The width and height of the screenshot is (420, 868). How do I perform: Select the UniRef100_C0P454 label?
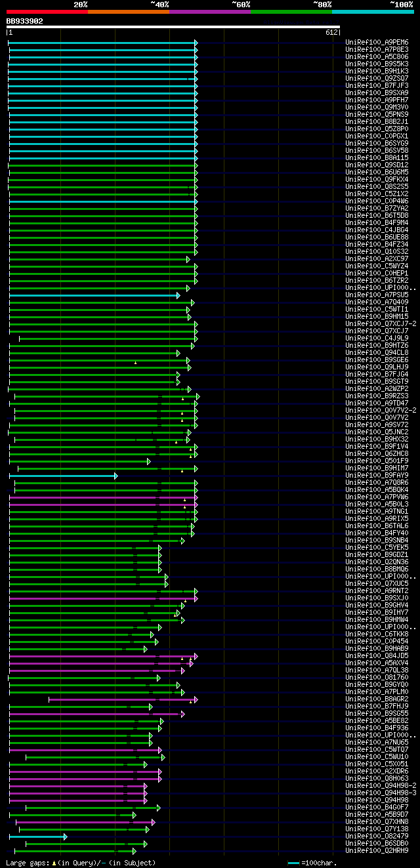(377, 641)
